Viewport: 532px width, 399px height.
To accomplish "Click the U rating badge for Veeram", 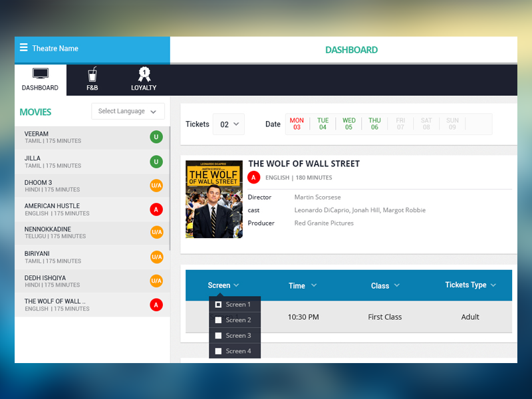I will click(x=156, y=137).
